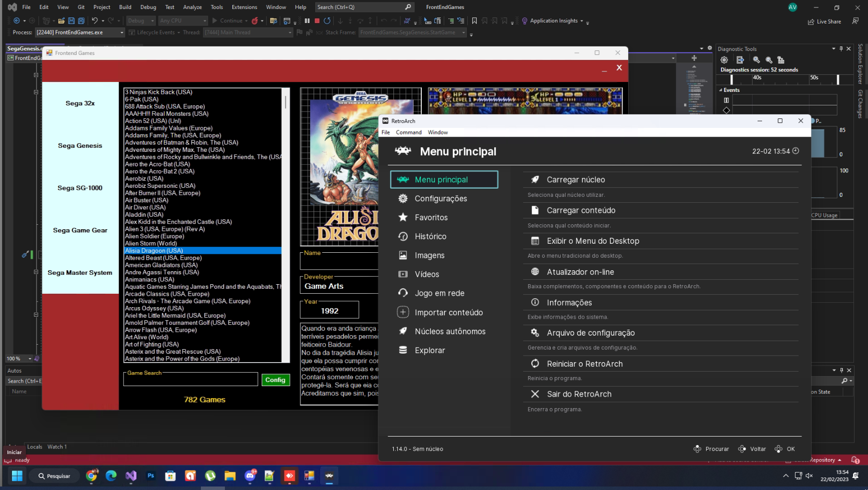Open the Any CPU platform dropdown

[183, 20]
